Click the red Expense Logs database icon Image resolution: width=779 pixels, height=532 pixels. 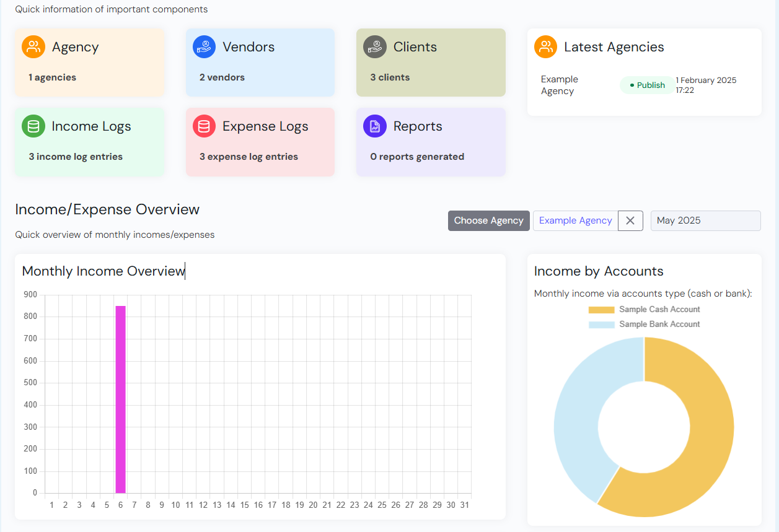point(204,126)
